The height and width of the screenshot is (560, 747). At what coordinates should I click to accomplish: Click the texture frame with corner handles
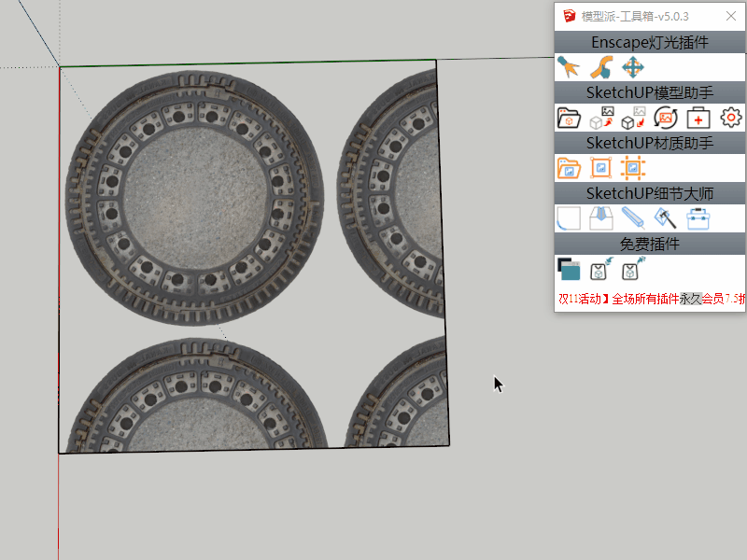click(600, 168)
